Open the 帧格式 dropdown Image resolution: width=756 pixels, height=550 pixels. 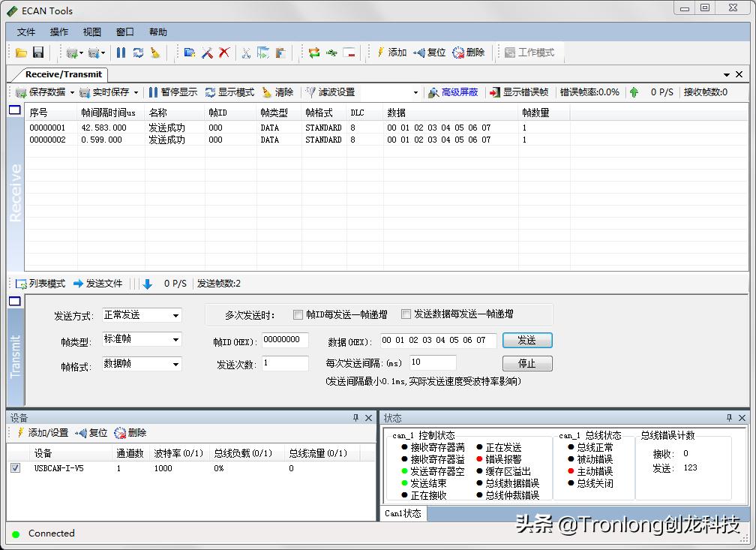tap(175, 363)
